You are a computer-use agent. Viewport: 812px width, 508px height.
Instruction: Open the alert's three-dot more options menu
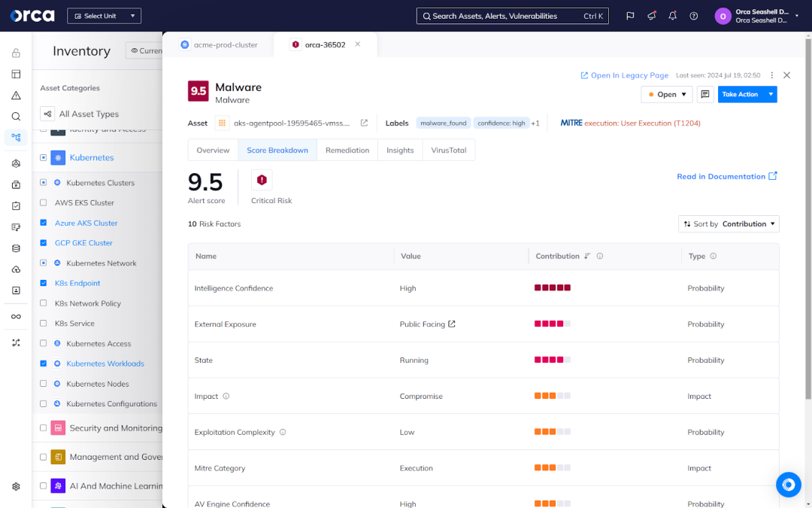771,75
